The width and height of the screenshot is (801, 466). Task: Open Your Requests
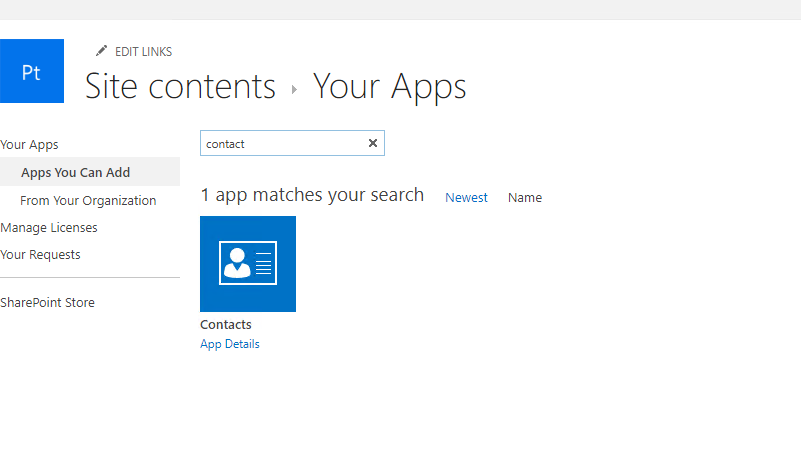[40, 254]
